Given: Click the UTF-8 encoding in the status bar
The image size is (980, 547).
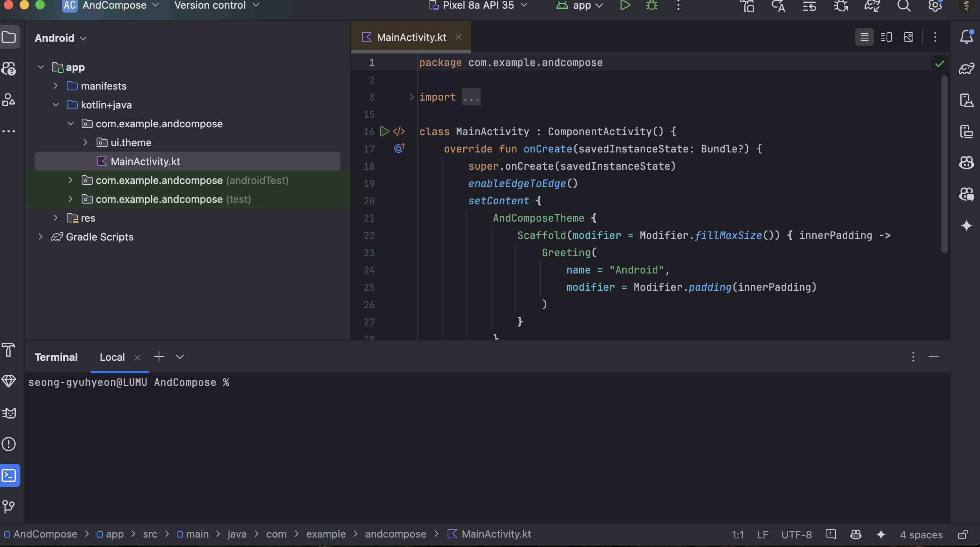Looking at the screenshot, I should [x=796, y=534].
